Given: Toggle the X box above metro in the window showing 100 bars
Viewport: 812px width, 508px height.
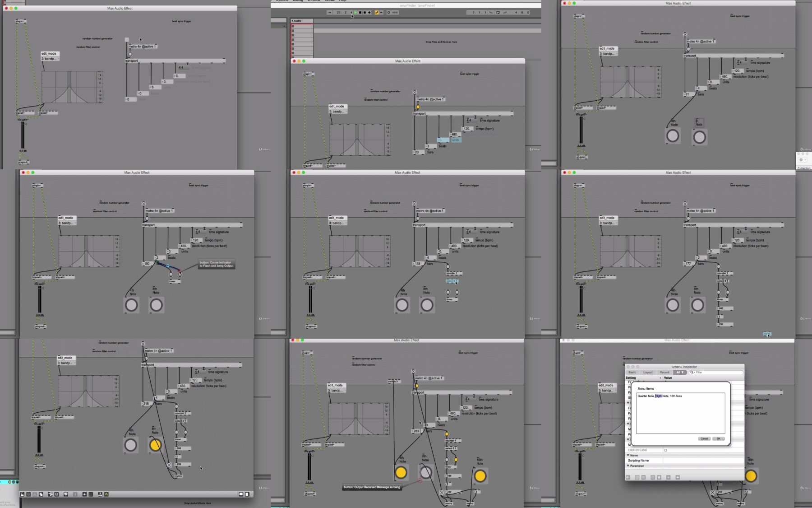Looking at the screenshot, I should (144, 204).
